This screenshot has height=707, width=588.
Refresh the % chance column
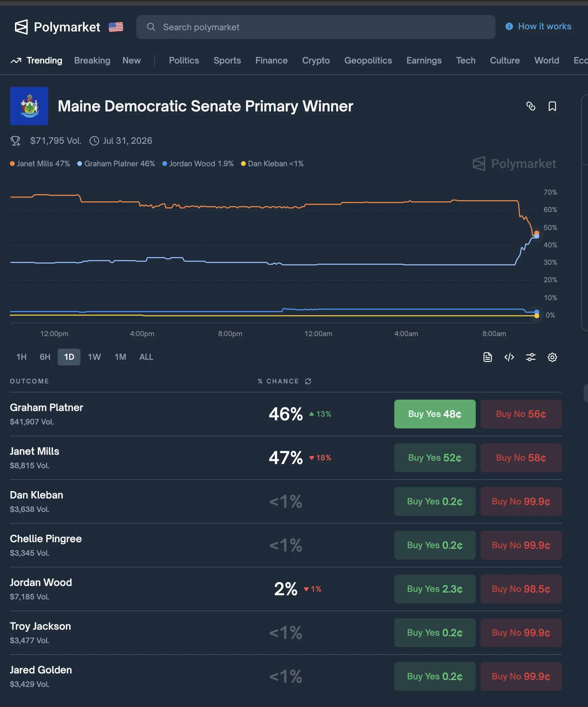pos(308,381)
